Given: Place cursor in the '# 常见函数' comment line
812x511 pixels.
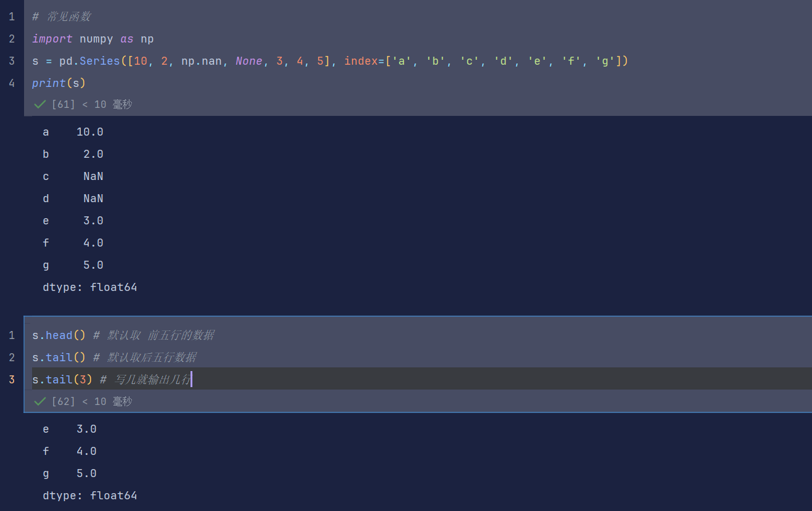Looking at the screenshot, I should pos(62,17).
